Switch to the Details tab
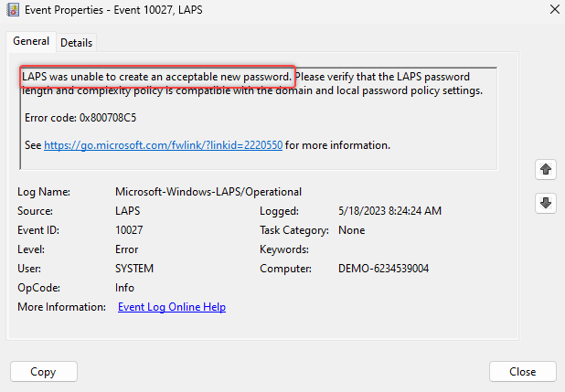This screenshot has width=565, height=392. point(77,43)
